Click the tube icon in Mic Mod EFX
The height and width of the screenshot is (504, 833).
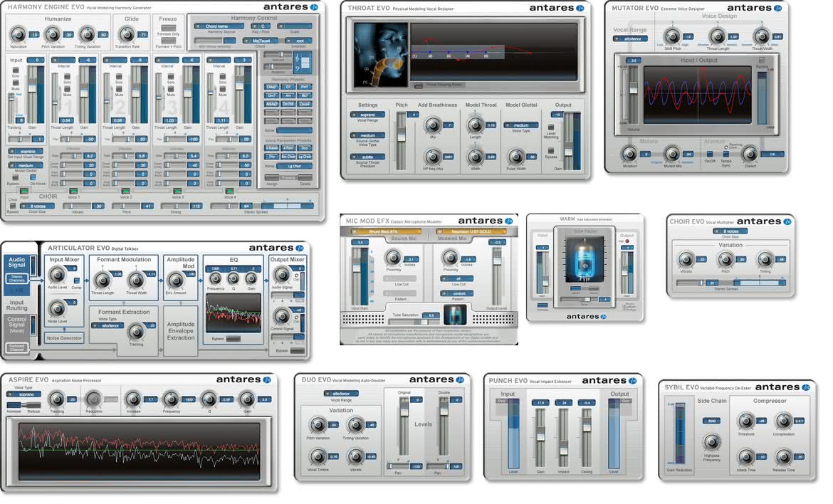click(x=454, y=315)
